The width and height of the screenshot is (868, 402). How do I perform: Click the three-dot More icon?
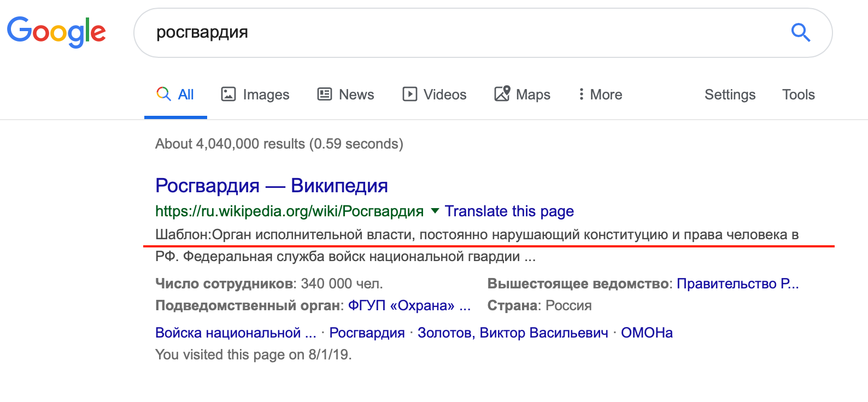tap(581, 94)
